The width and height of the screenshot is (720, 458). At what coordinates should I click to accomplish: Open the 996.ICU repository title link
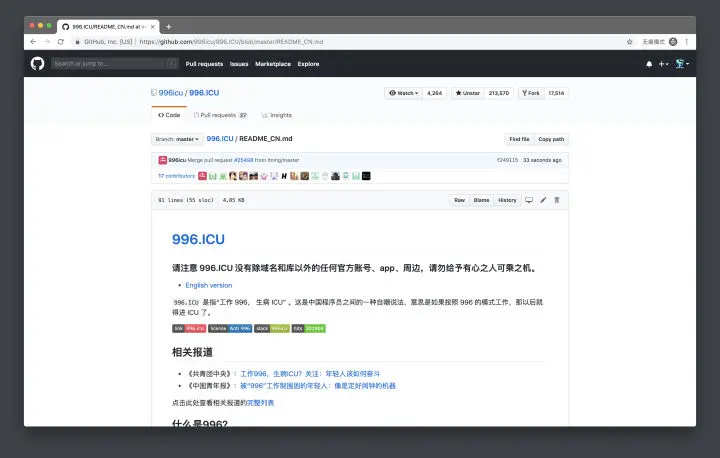coord(204,93)
